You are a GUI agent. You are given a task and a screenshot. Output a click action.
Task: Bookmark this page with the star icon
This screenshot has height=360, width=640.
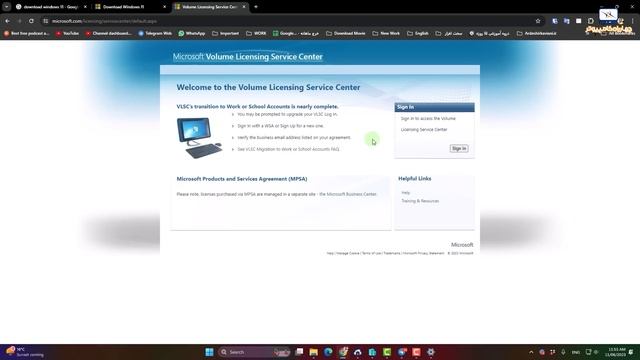point(538,21)
